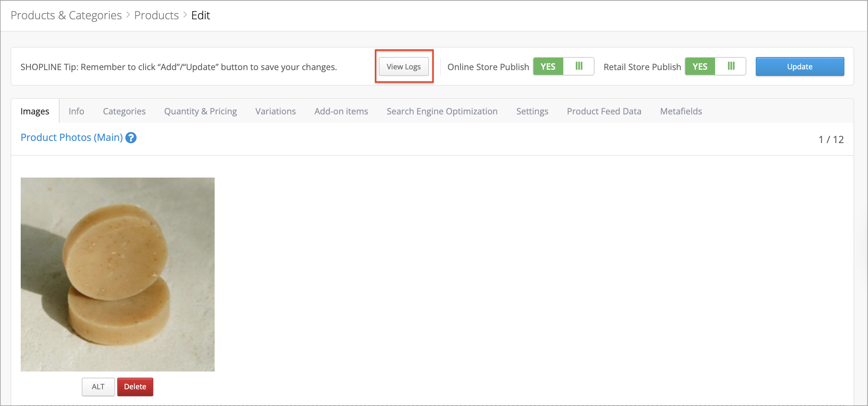This screenshot has height=406, width=868.
Task: Click the Edit breadcrumb text
Action: click(200, 15)
